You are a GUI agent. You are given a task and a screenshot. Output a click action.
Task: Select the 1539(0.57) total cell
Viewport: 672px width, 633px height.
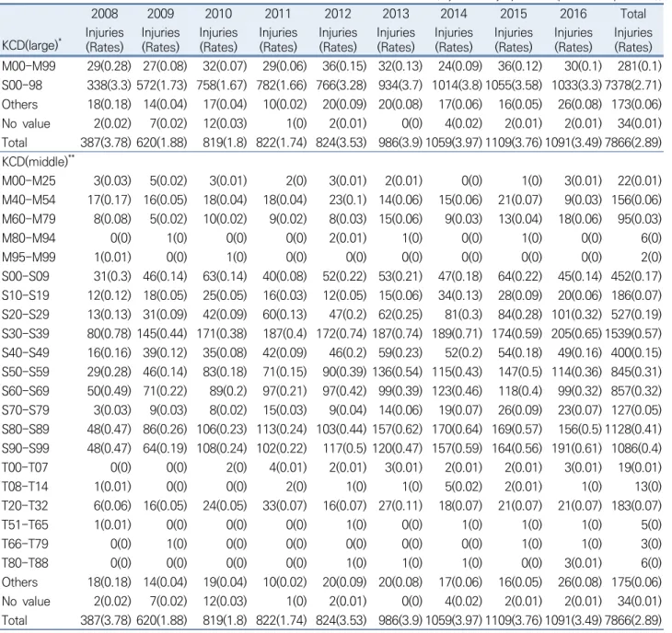point(633,334)
